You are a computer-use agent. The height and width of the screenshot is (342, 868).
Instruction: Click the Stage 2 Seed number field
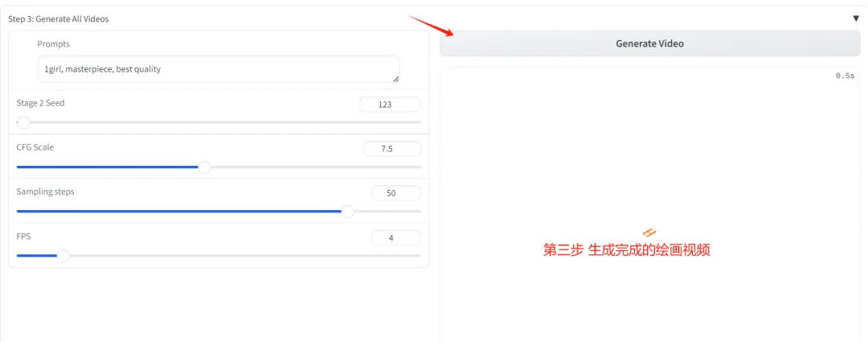tap(390, 104)
